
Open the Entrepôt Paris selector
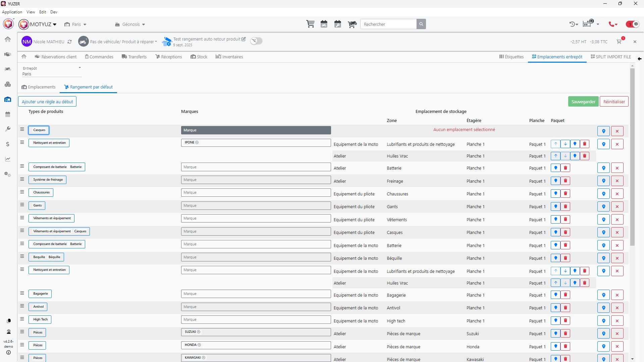tap(52, 71)
